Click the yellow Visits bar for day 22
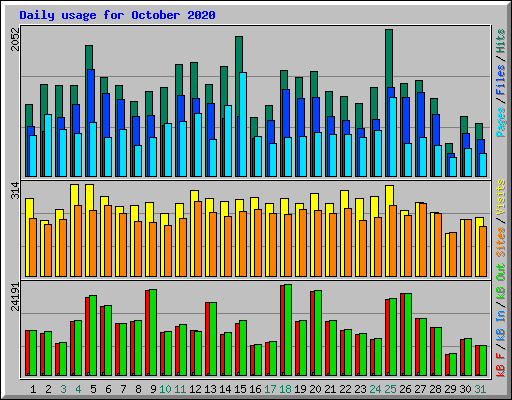 tap(344, 199)
